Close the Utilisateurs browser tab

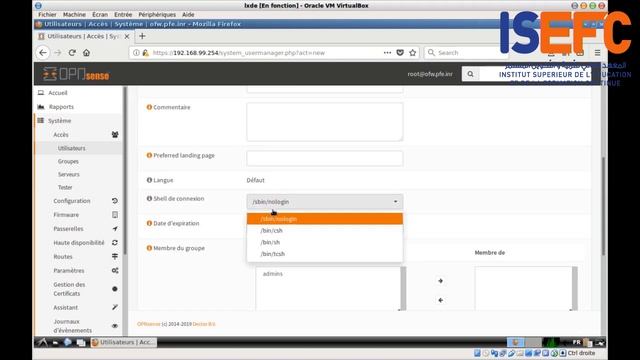pos(127,36)
